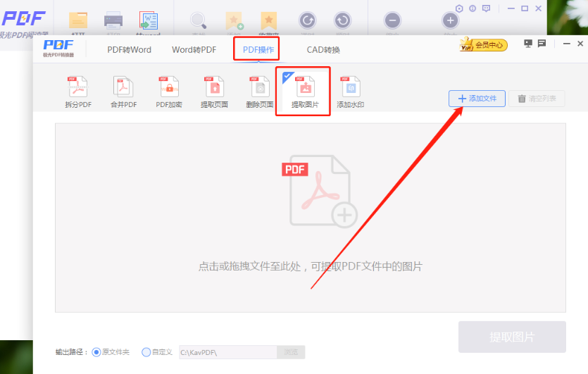Open the PDF操作 tab
Screen dimensions: 588x374
pyautogui.click(x=258, y=50)
